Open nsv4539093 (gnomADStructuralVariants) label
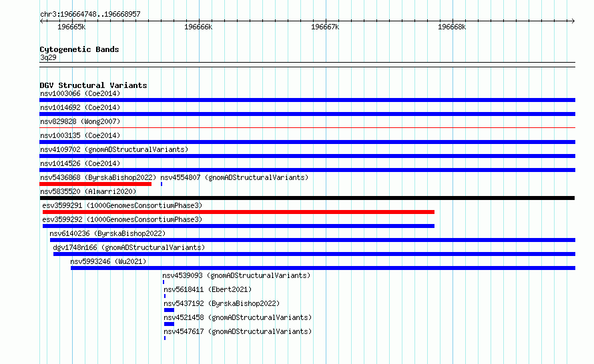Viewport: 594px width, 364px height. pos(236,275)
